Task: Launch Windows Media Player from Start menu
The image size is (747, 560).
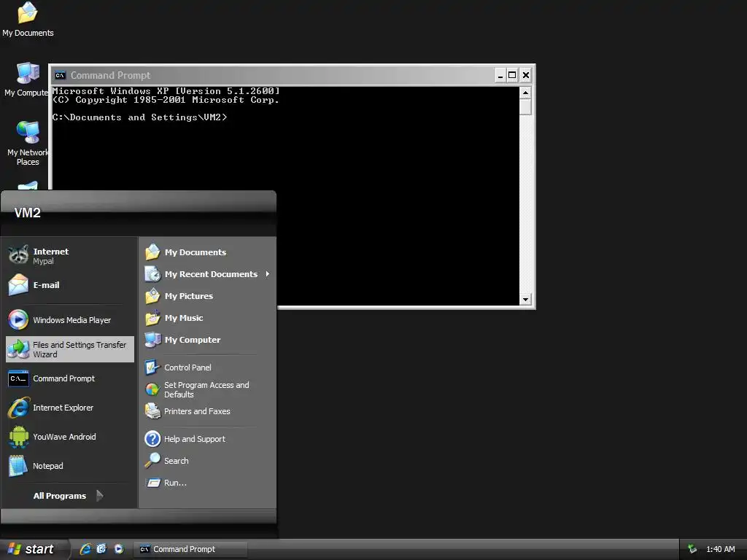Action: 69,320
